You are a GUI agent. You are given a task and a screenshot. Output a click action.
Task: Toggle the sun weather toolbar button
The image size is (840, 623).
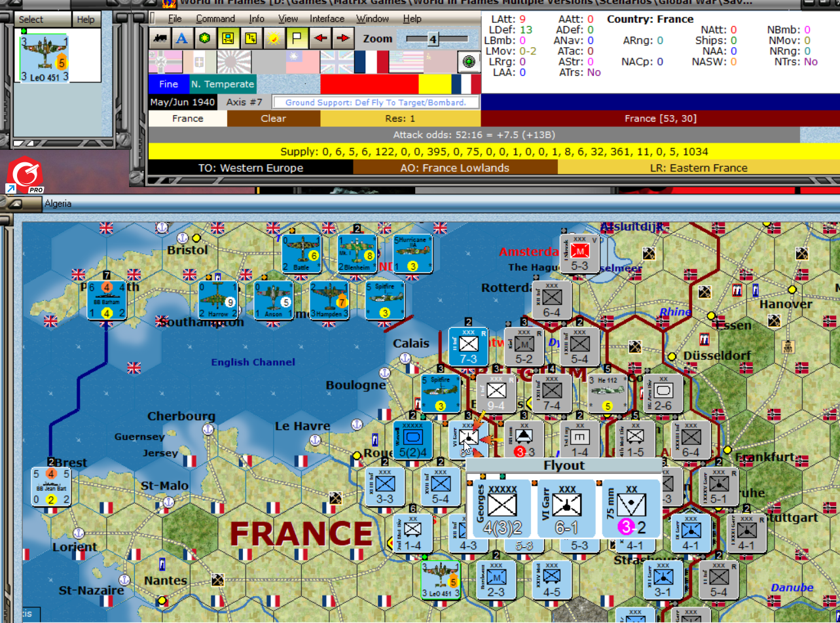274,38
